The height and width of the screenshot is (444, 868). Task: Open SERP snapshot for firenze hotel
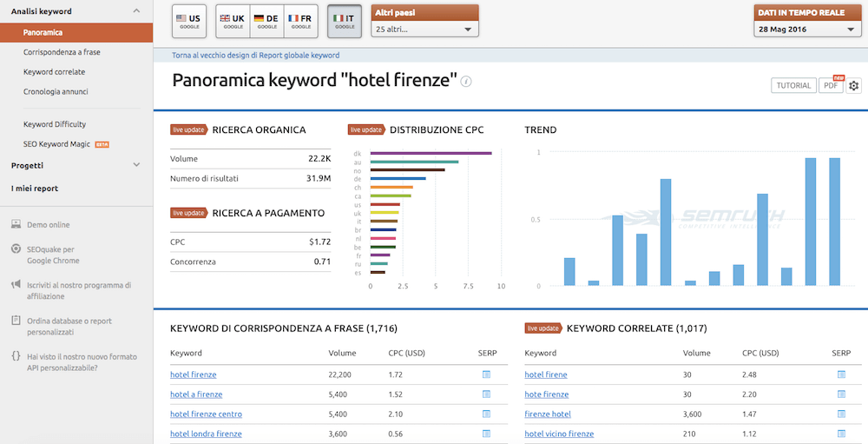click(841, 414)
